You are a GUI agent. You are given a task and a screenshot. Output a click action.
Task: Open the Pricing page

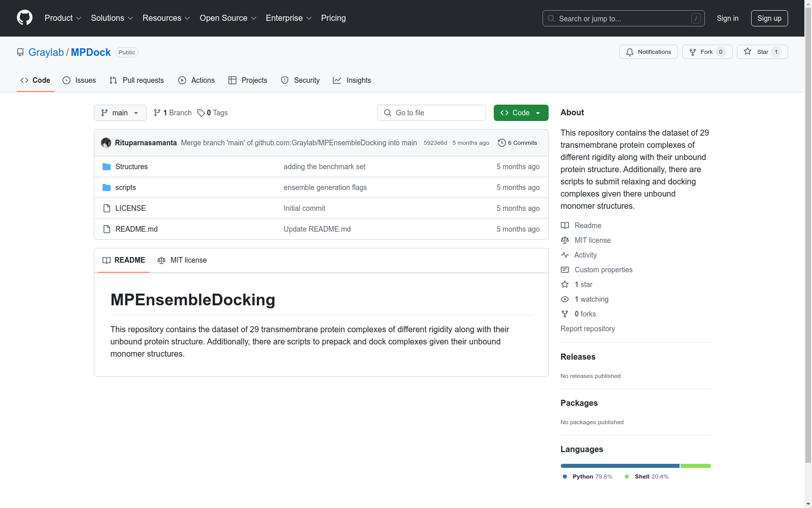[333, 18]
